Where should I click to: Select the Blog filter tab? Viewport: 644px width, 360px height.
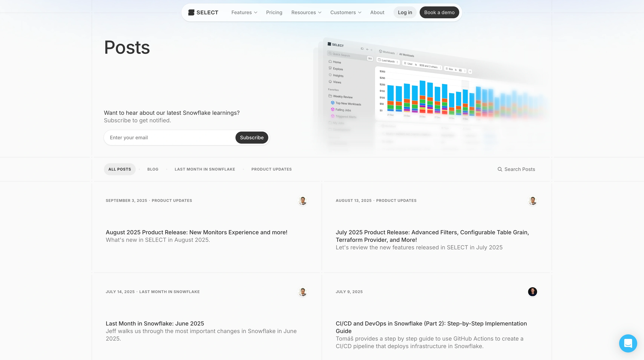[x=153, y=169]
